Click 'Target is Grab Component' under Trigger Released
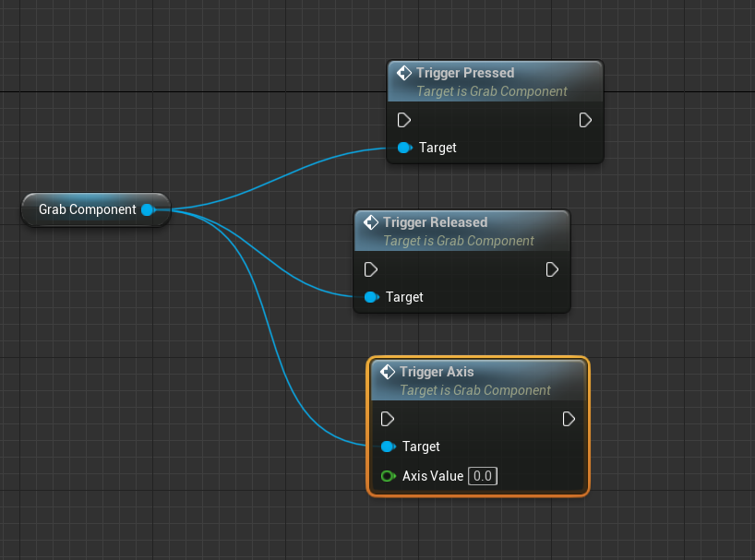 [x=459, y=241]
